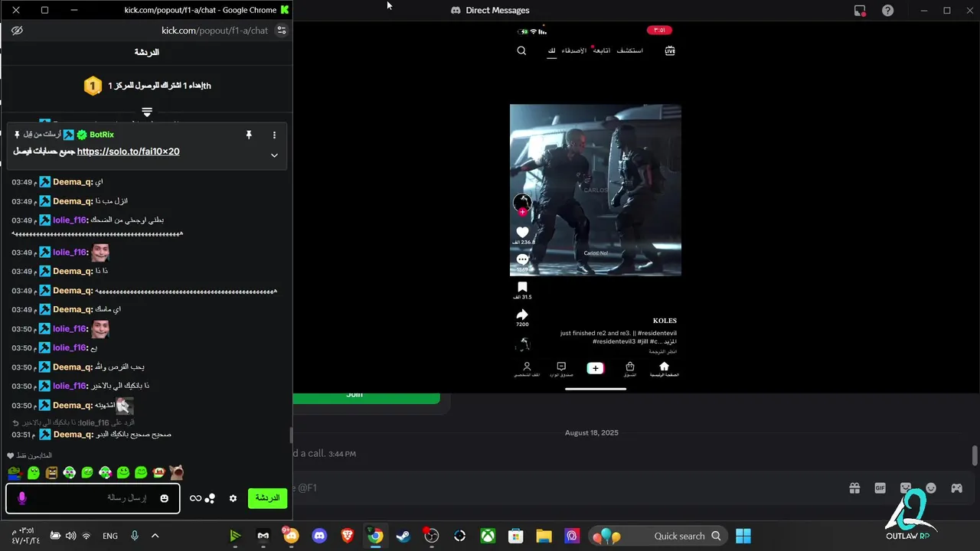Expand caption with المزيد link

[670, 341]
